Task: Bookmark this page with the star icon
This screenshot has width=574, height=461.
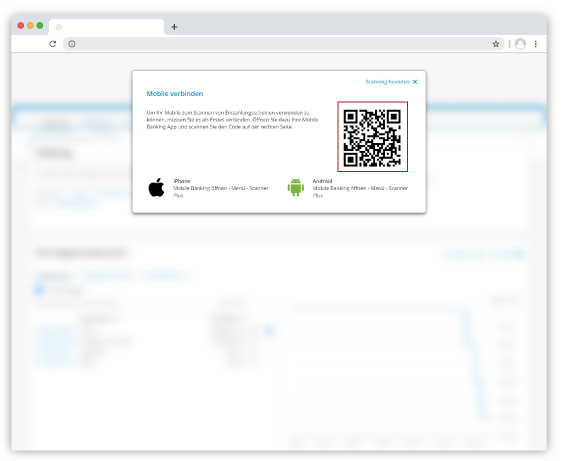Action: [x=496, y=44]
